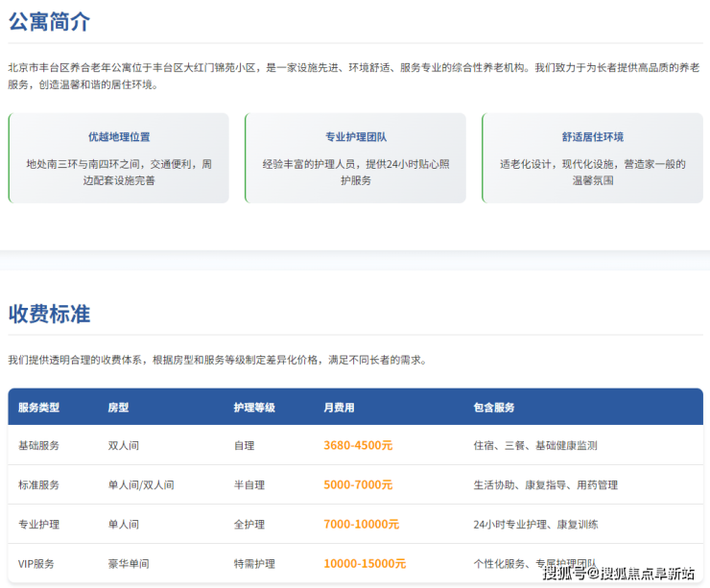Screen dimensions: 710x588
Task: Click the 护理等级 column header
Action: [254, 408]
